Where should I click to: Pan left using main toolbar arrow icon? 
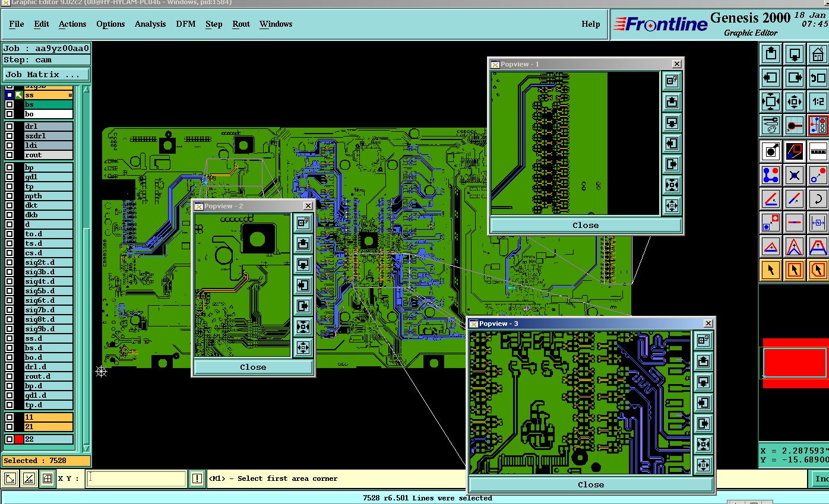click(x=771, y=77)
